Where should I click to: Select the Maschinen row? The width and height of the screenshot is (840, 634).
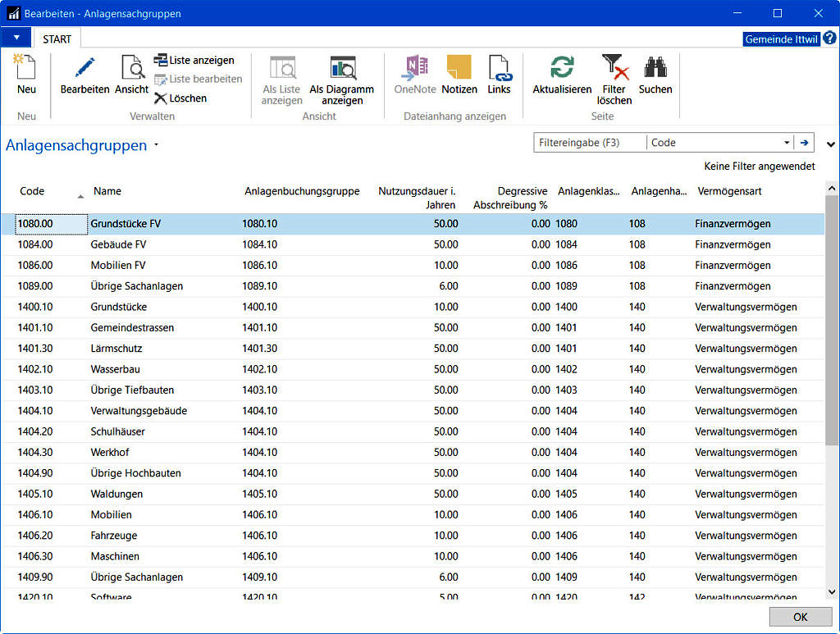(x=413, y=556)
